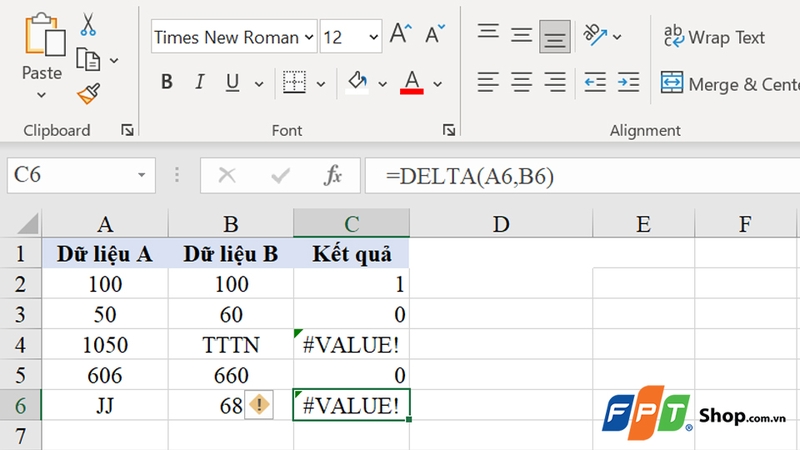This screenshot has height=450, width=800.
Task: Select column B header
Action: [x=231, y=223]
